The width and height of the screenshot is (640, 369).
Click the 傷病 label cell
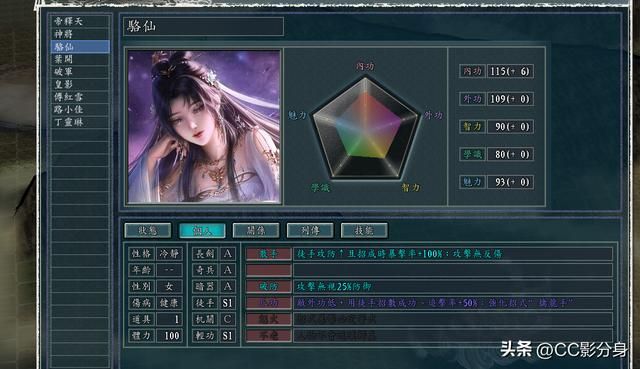click(141, 303)
